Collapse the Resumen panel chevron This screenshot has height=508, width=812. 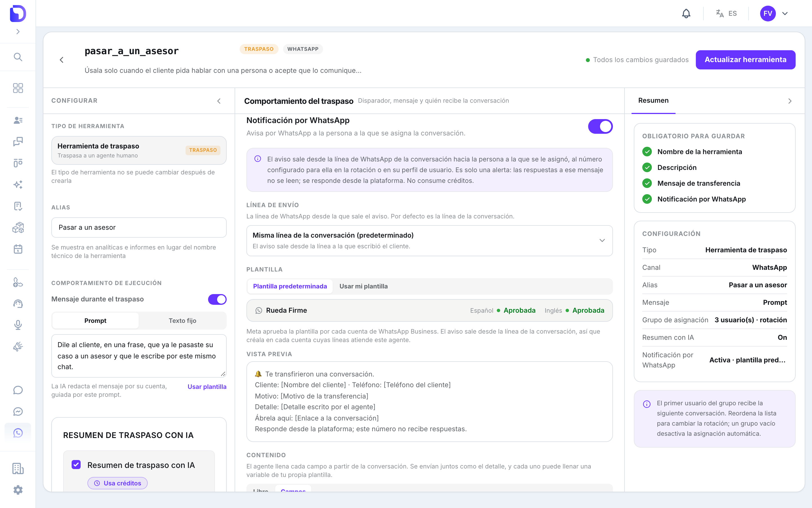[x=790, y=101]
